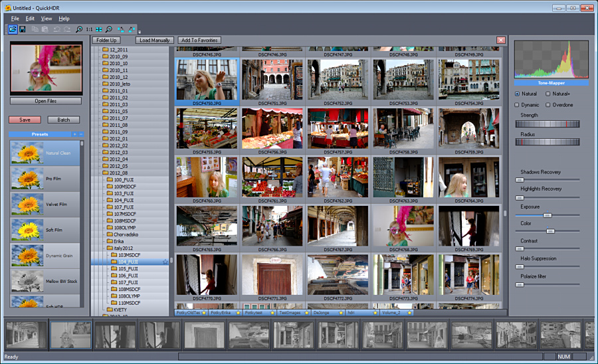Select the 2012_08 folder in tree

(x=115, y=173)
